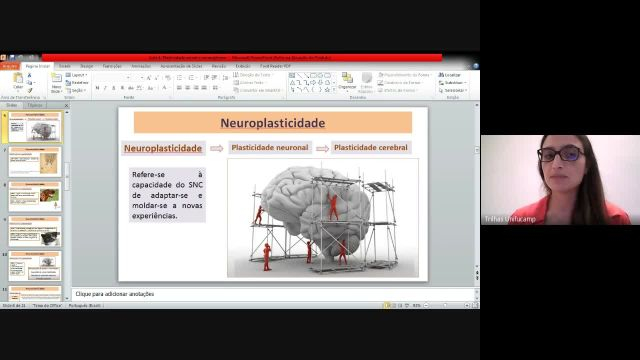
Task: Switch to the Animações ribbon tab
Action: [141, 66]
